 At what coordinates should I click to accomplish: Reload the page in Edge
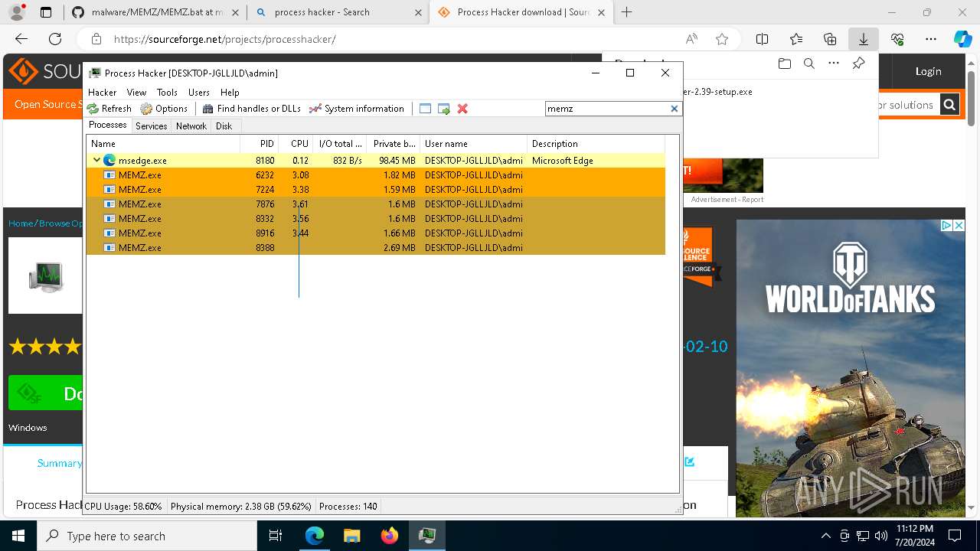click(55, 39)
